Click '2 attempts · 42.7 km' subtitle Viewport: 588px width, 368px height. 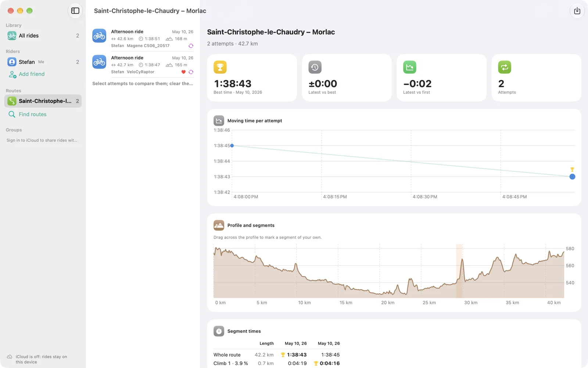tap(232, 43)
